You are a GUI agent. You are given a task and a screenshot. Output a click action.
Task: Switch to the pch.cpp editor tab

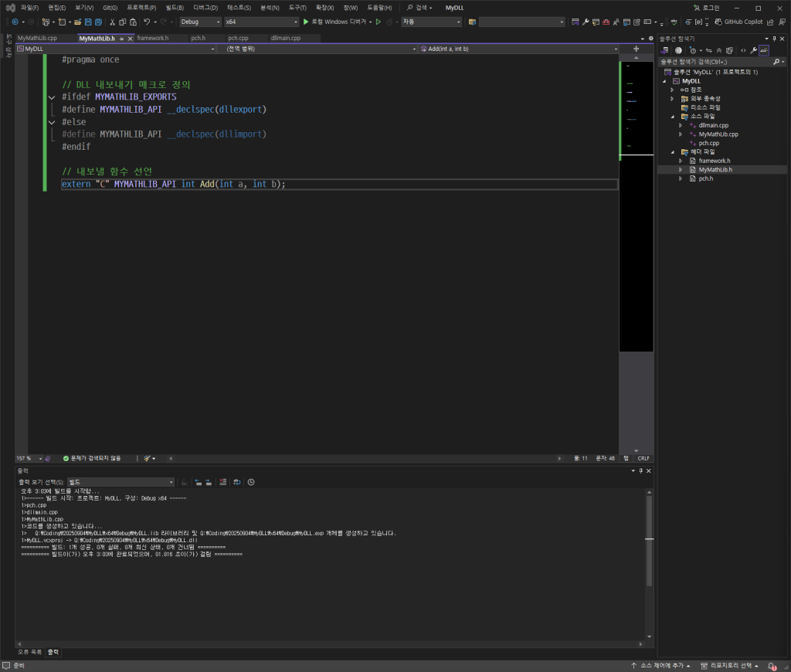coord(238,38)
